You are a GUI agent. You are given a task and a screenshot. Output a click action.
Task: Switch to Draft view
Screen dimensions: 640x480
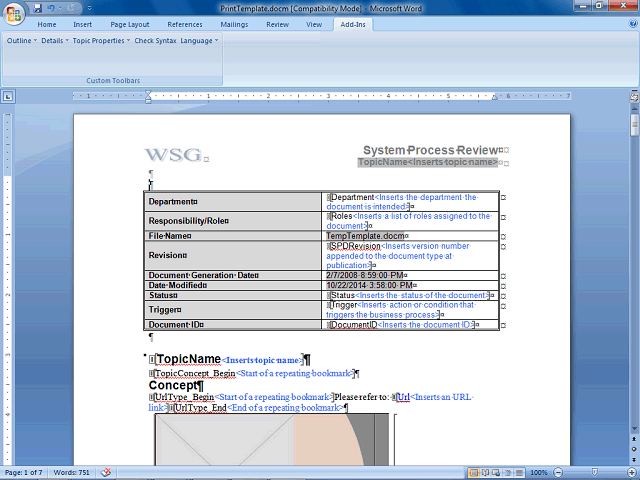coord(519,473)
